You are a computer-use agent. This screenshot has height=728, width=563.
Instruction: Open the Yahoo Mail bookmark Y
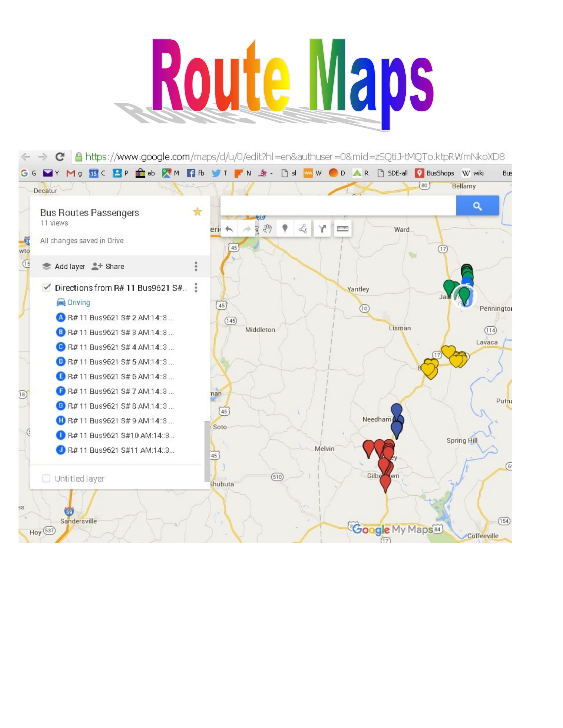[51, 173]
